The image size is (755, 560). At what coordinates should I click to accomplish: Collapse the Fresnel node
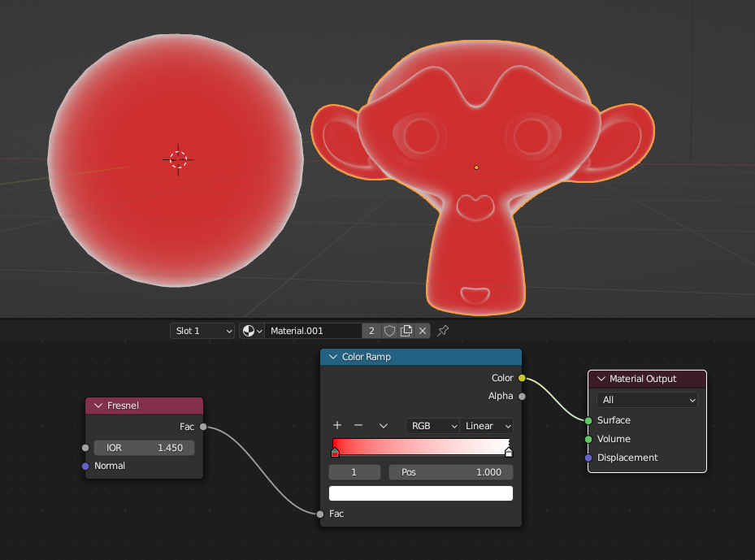pyautogui.click(x=98, y=406)
